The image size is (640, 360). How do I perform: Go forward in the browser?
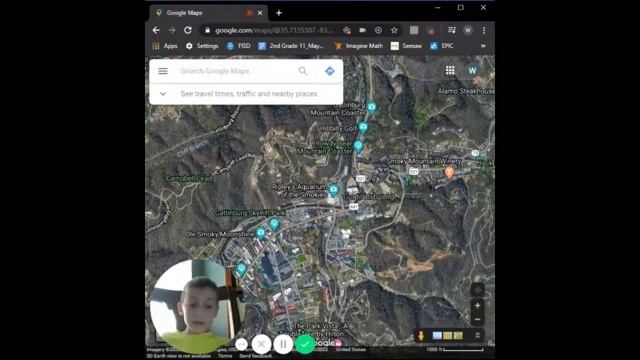pyautogui.click(x=172, y=30)
